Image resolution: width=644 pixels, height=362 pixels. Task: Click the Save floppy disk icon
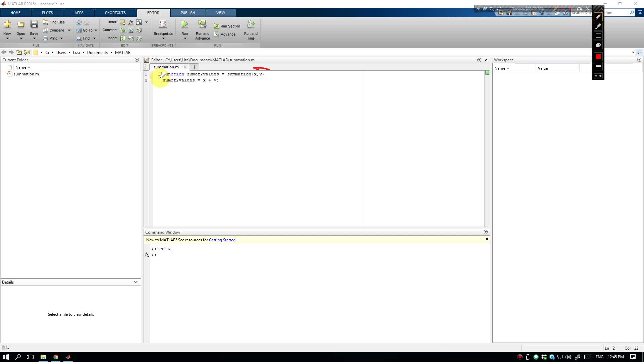tap(34, 24)
